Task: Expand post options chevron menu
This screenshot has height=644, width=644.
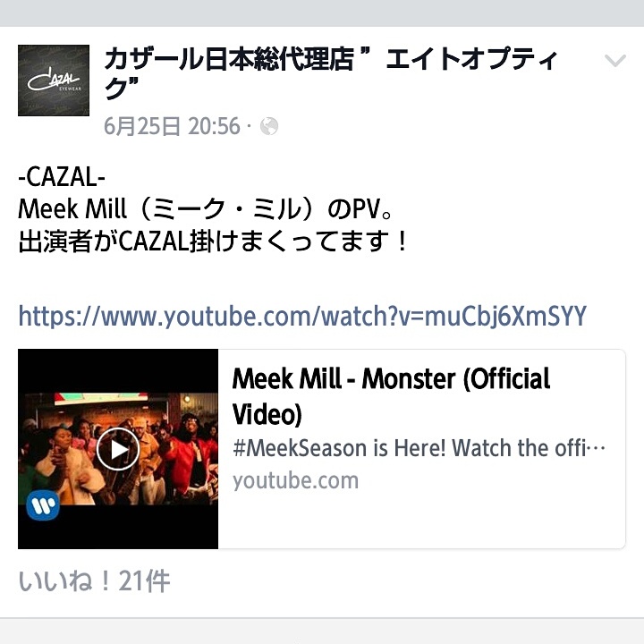Action: click(614, 61)
